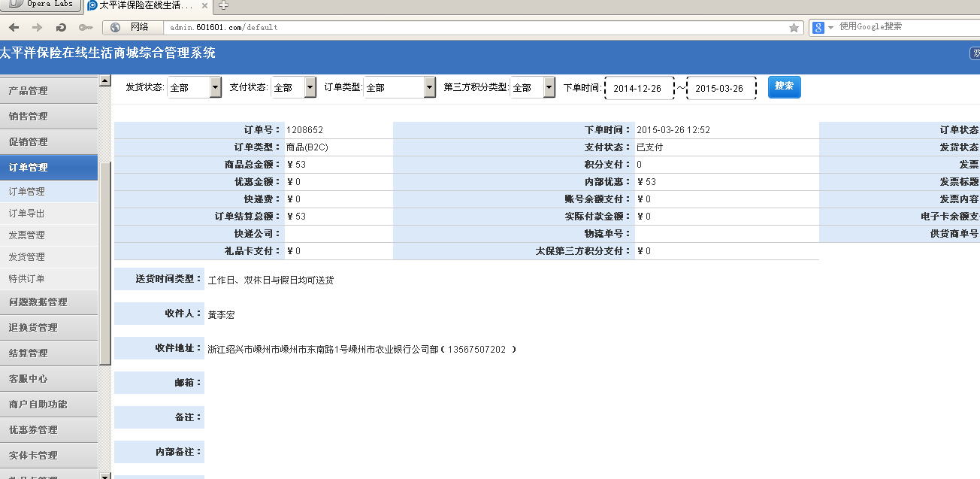Click the 订单结算总额 label
The image size is (980, 479).
[247, 217]
